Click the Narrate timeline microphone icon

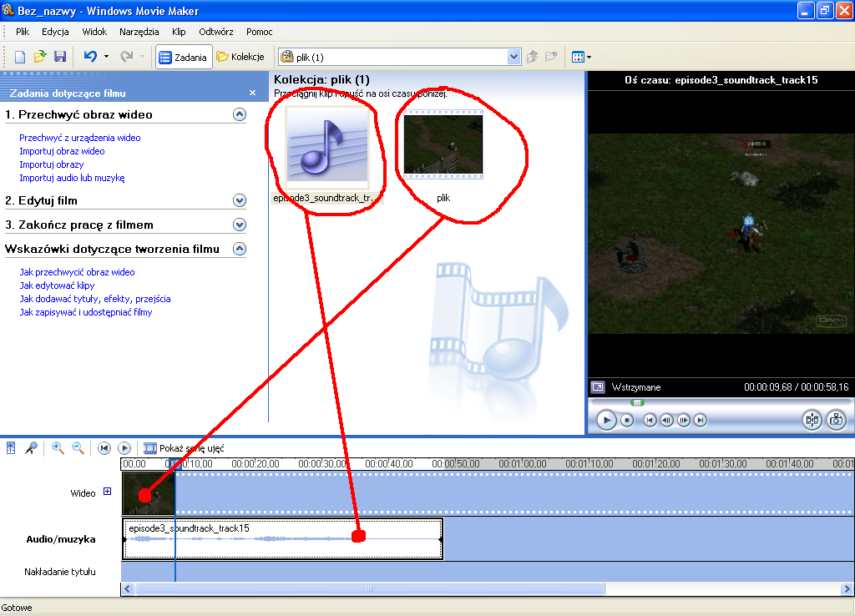31,448
